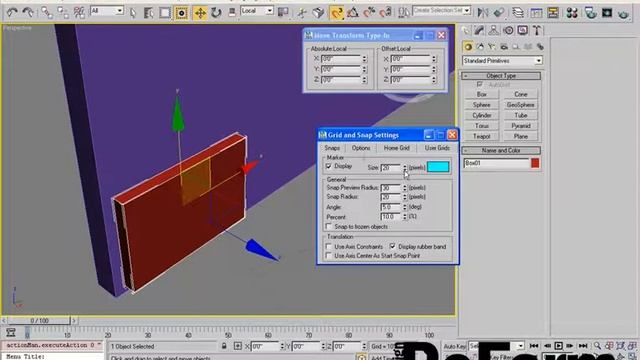This screenshot has width=640, height=360.
Task: Click the Absolute Local X spinner arrows
Action: (364, 59)
